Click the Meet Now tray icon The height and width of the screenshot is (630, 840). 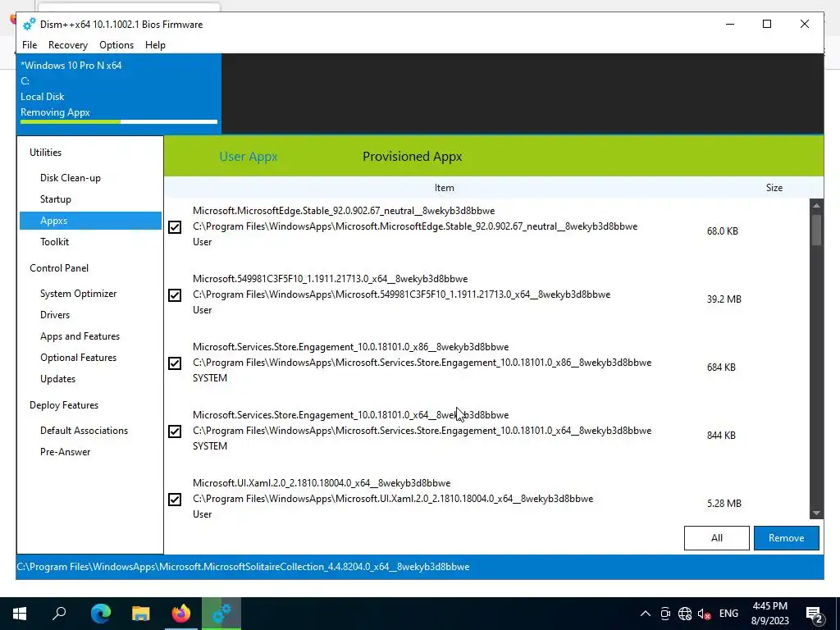[x=664, y=614]
